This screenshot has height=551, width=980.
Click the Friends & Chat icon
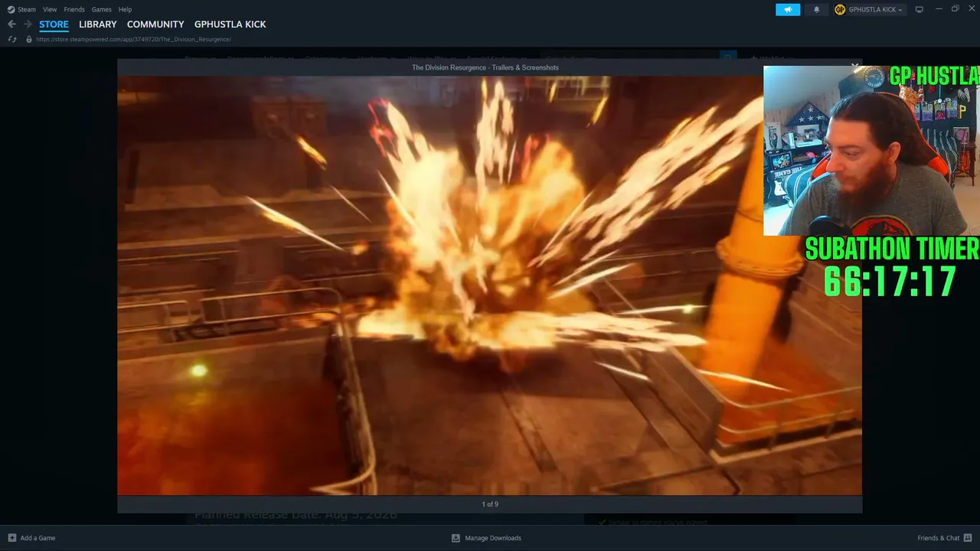(x=969, y=538)
